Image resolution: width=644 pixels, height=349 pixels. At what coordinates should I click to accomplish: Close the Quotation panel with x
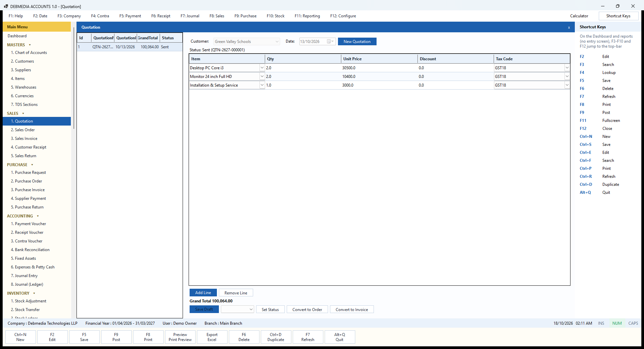(x=569, y=27)
